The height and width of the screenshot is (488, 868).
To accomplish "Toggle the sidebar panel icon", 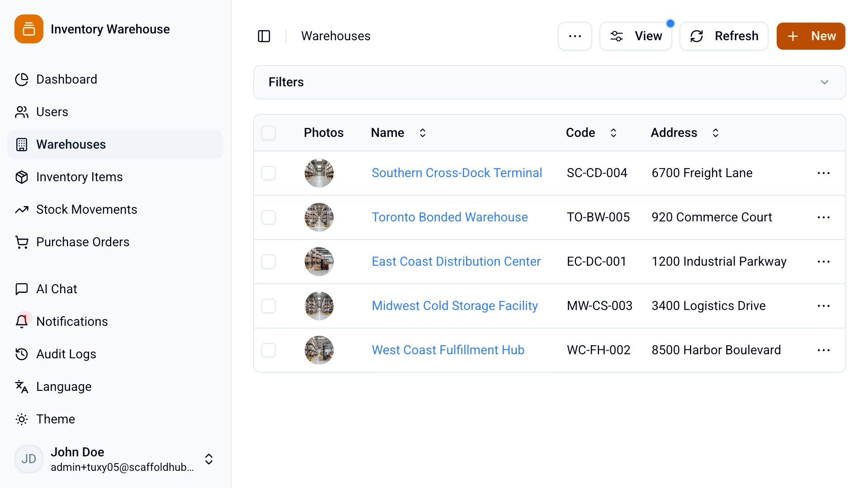I will [264, 36].
